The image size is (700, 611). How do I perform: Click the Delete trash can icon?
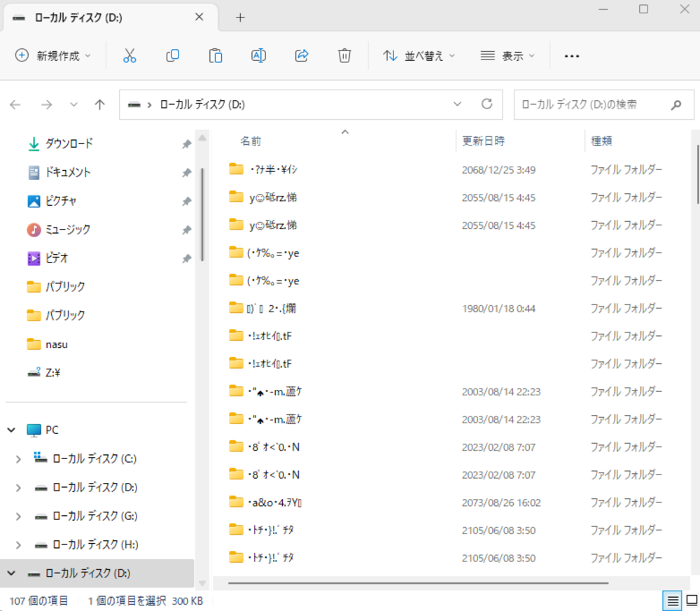344,56
